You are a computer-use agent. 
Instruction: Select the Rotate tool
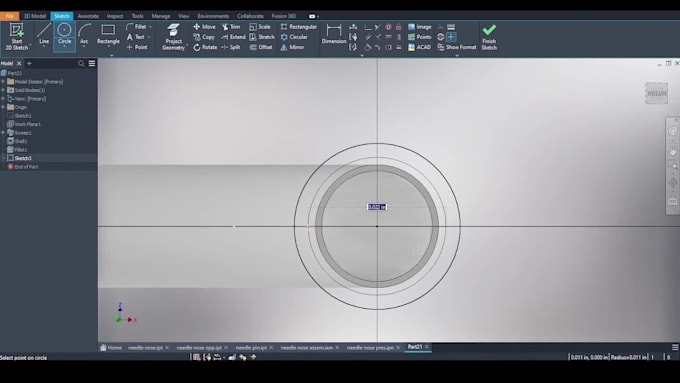pyautogui.click(x=205, y=47)
